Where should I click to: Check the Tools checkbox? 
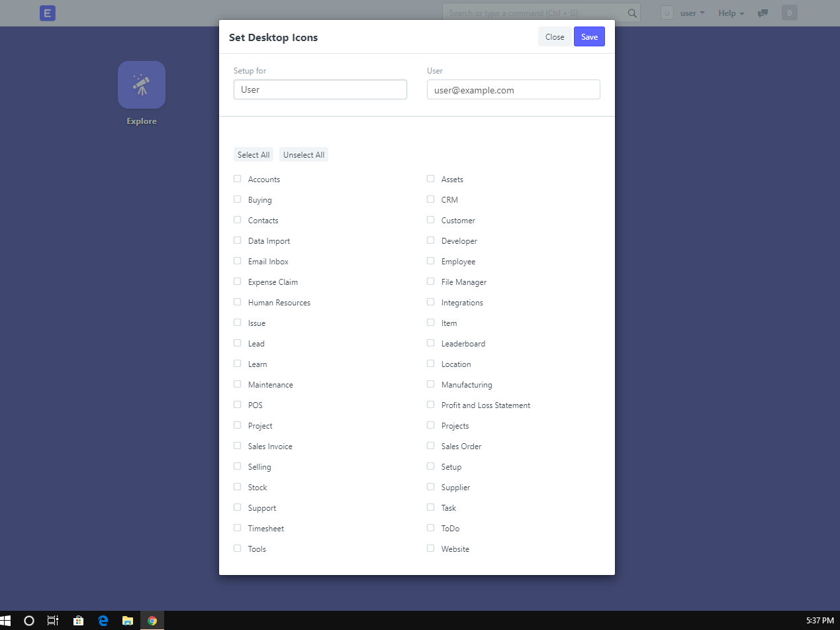238,549
